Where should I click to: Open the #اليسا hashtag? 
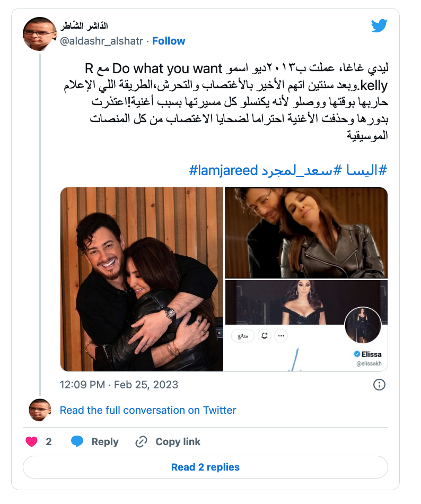(366, 170)
